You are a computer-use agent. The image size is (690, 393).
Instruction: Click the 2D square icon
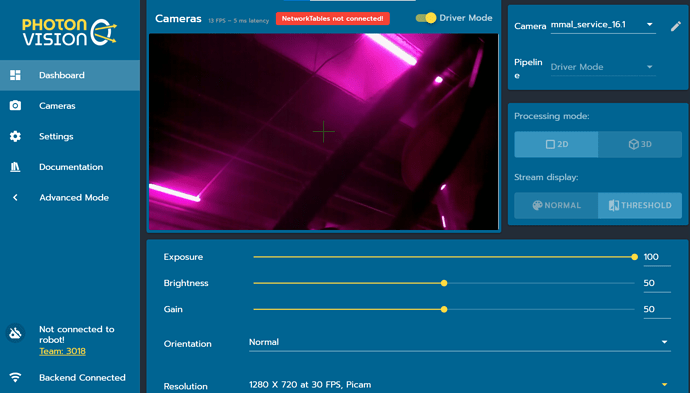click(x=550, y=144)
